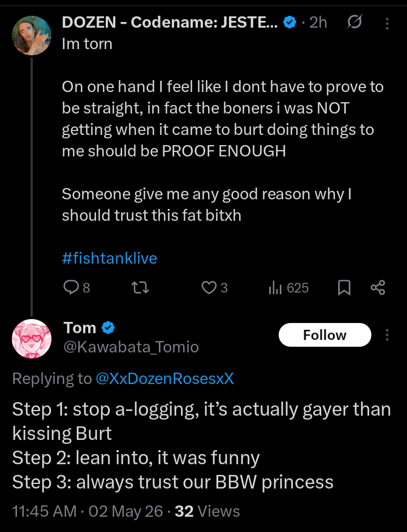Viewport: 407px width, 532px height.
Task: Open the @Kawabata_Tomio handle
Action: pos(131,347)
